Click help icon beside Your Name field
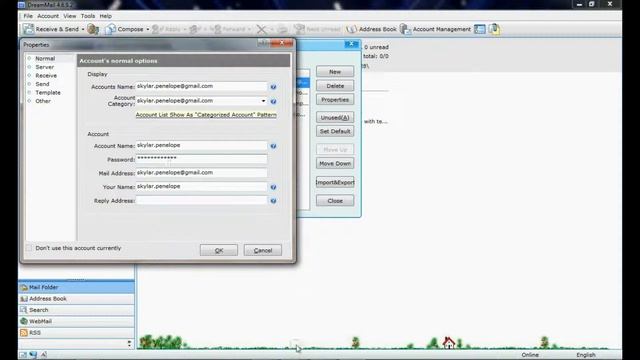The image size is (640, 360). coord(273,187)
